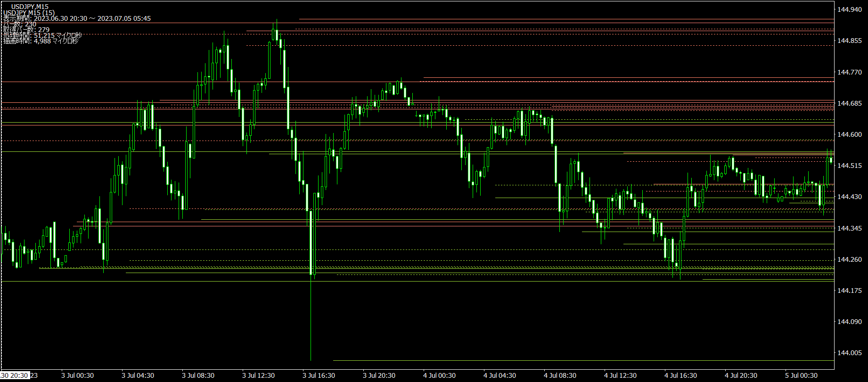The image size is (868, 382).
Task: Click the 144.855 price label
Action: (850, 41)
